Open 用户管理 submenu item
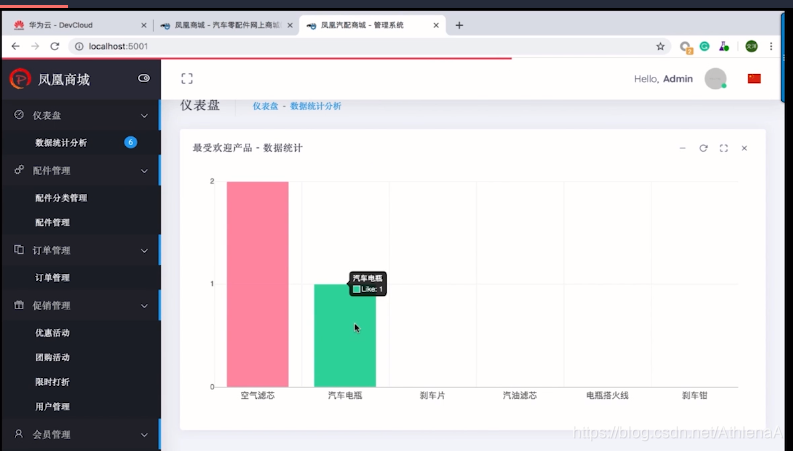The image size is (793, 451). tap(53, 407)
